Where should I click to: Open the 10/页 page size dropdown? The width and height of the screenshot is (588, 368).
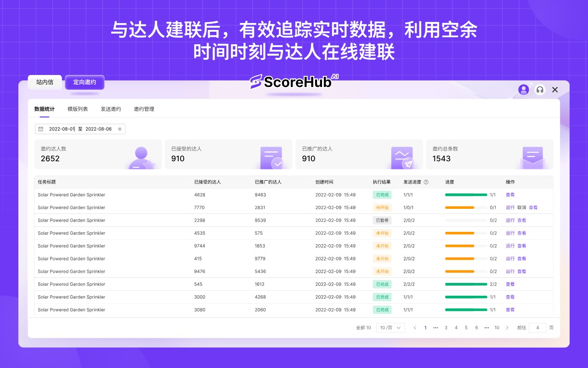(x=390, y=328)
